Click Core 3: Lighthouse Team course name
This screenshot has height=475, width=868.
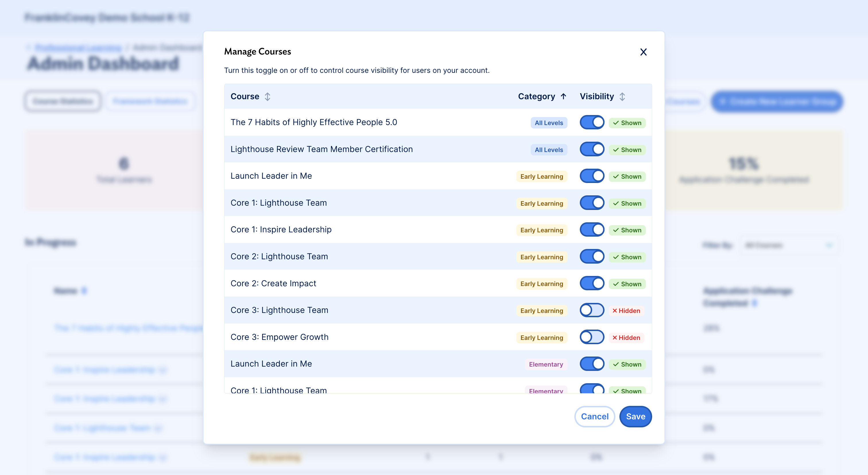(279, 310)
